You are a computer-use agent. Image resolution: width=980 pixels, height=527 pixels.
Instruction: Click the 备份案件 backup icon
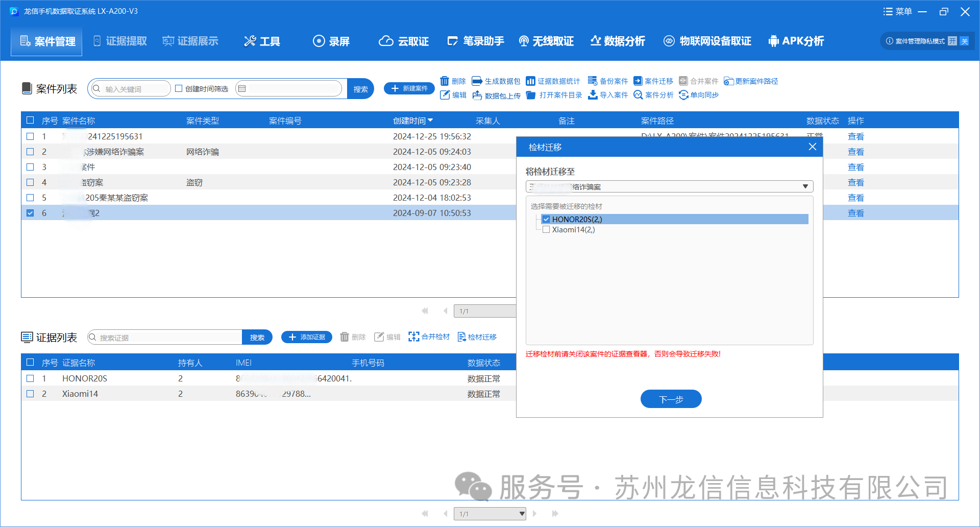coord(592,81)
